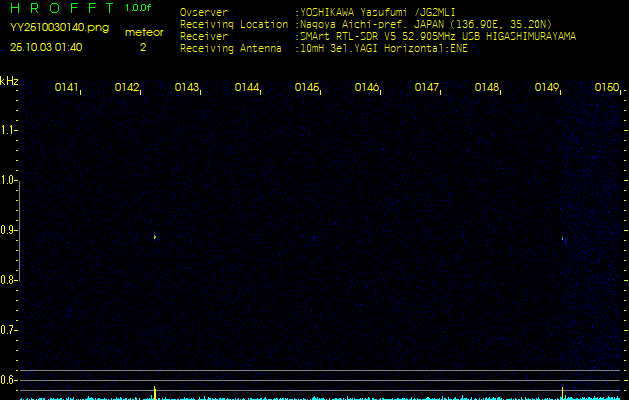This screenshot has width=629, height=400.
Task: Click the 0.9 kHz axis label
Action: pos(8,230)
